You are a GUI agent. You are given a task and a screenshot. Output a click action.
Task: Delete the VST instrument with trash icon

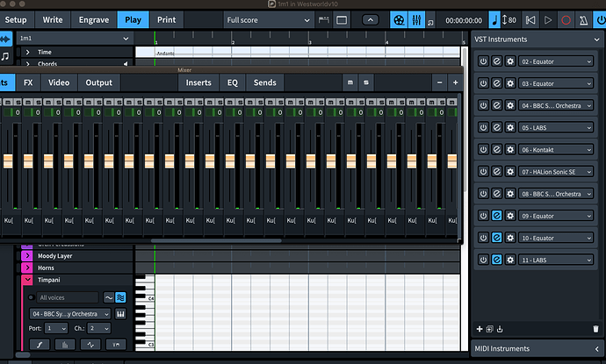[595, 329]
